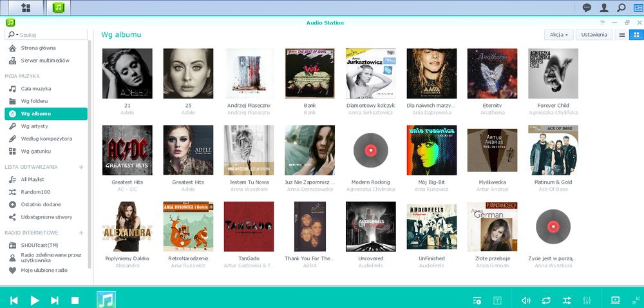Open Złote przeboje album cover

click(x=493, y=226)
